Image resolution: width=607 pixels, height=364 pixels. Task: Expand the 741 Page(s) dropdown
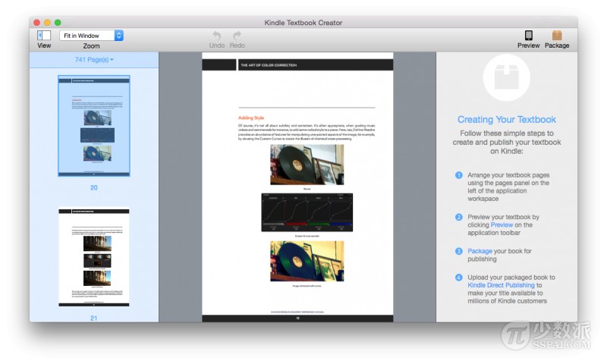(94, 60)
